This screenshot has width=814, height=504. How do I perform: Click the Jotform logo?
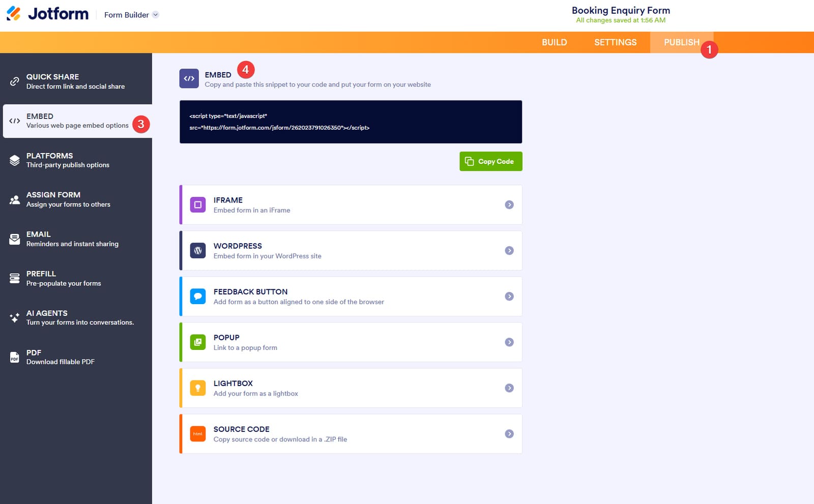click(x=47, y=14)
